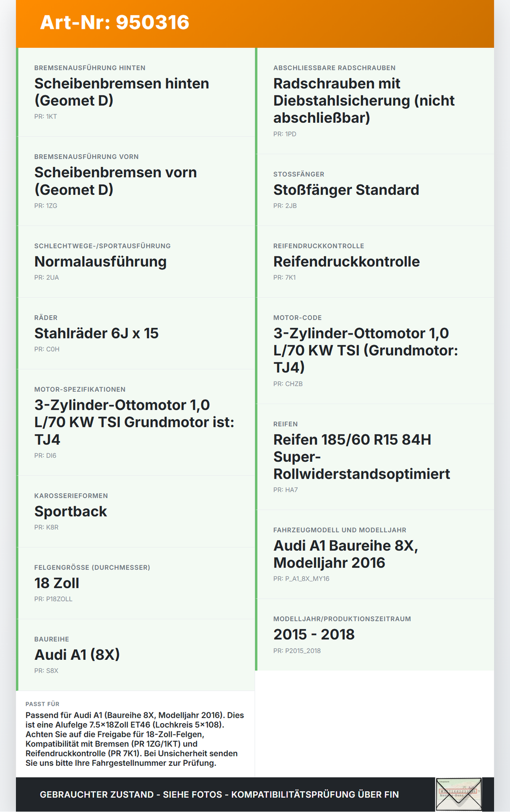Click PR code P_A1_8X_MY16 text

click(x=301, y=579)
